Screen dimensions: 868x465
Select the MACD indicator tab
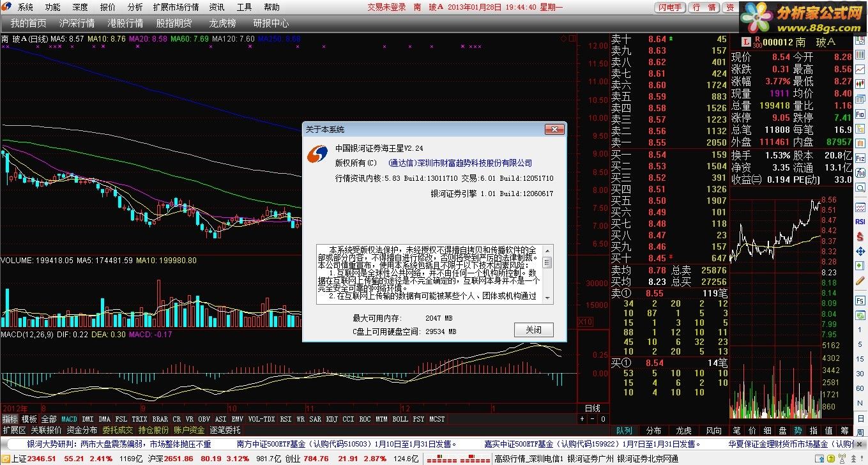(69, 419)
